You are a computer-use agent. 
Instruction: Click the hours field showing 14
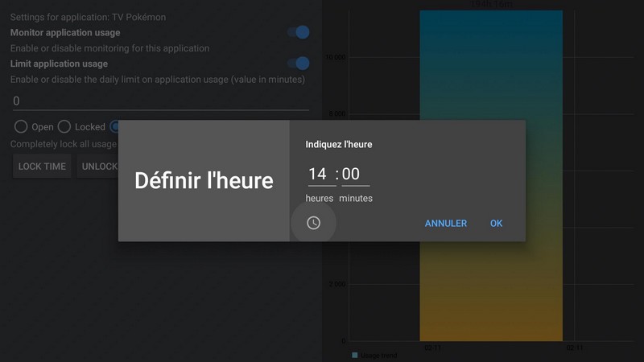pyautogui.click(x=318, y=174)
